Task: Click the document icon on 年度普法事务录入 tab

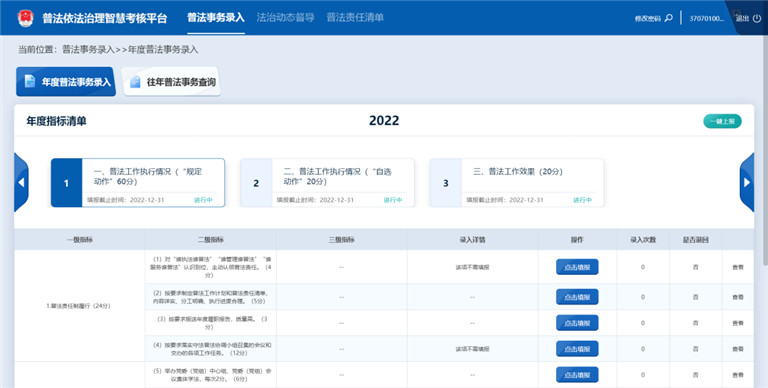Action: 30,81
